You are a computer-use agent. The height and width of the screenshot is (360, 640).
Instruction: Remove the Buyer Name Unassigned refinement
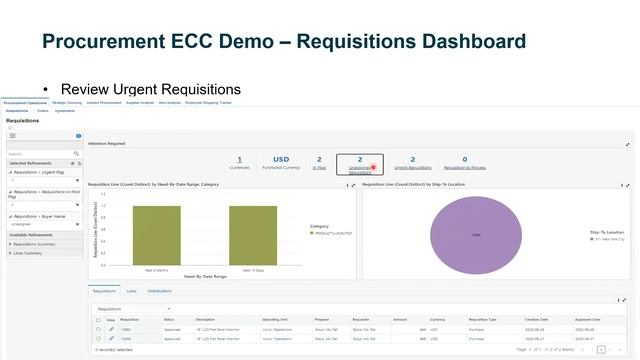[x=77, y=224]
